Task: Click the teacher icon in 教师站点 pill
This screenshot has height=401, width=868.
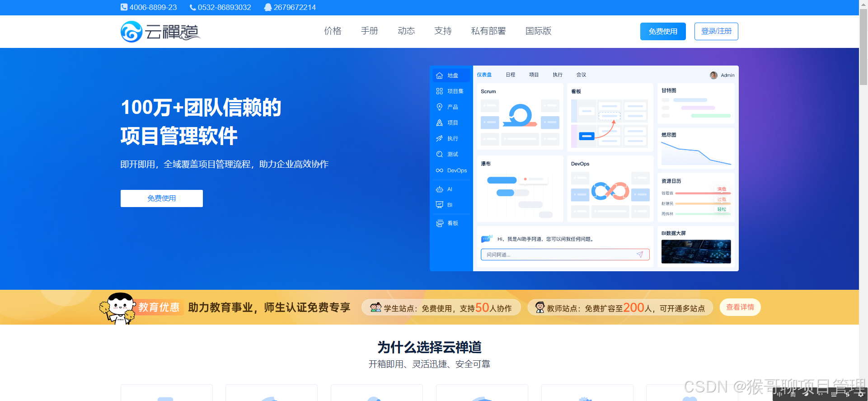Action: (540, 307)
